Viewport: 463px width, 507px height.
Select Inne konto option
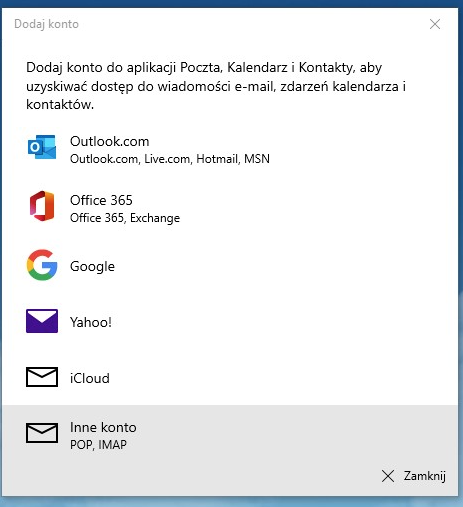coord(230,433)
